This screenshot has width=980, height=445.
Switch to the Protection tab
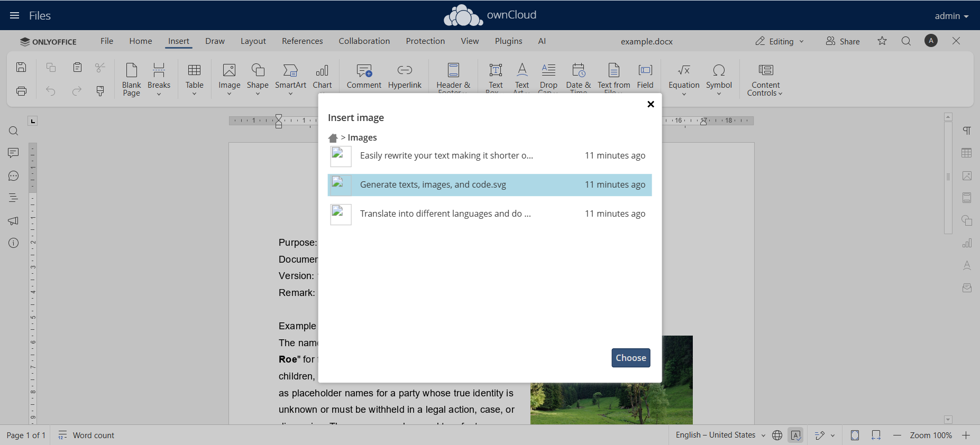coord(425,41)
